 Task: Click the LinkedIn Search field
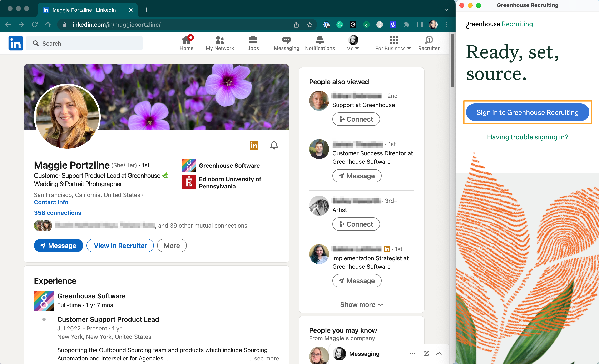84,43
